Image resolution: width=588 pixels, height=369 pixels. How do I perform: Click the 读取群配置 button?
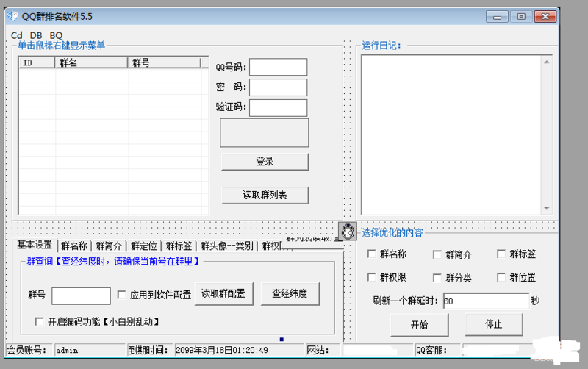click(x=224, y=293)
